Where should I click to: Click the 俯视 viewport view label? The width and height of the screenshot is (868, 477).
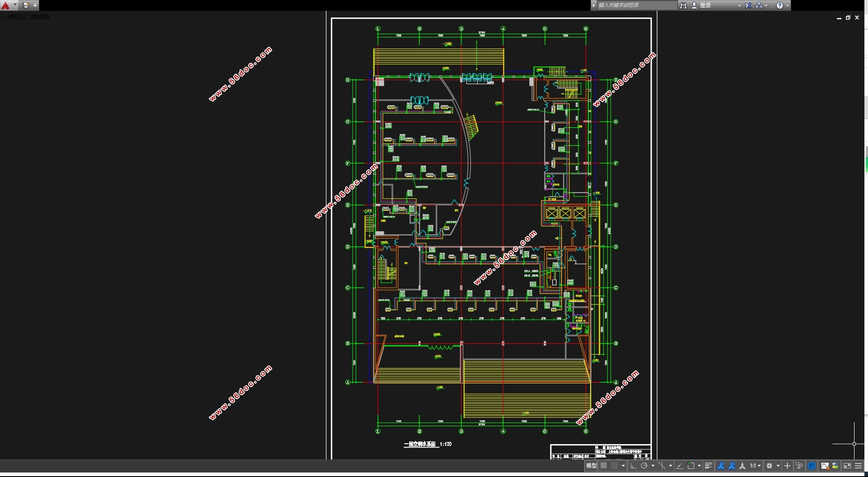coord(15,17)
